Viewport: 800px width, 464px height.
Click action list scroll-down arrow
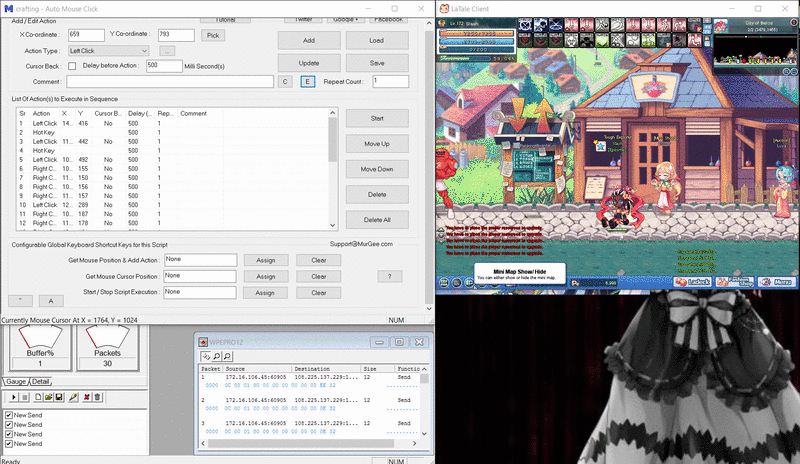333,225
